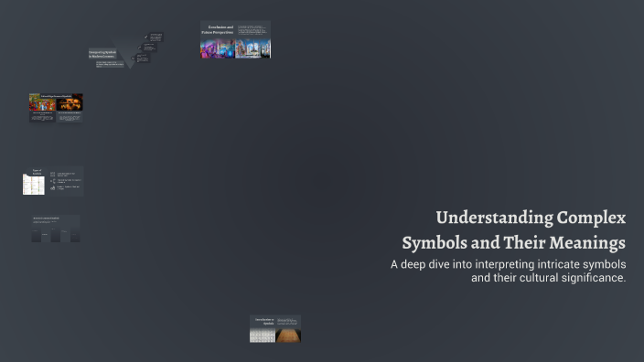Viewport: 644px width, 362px height.
Task: Open the Introduction to Symbols frame
Action: 275,329
